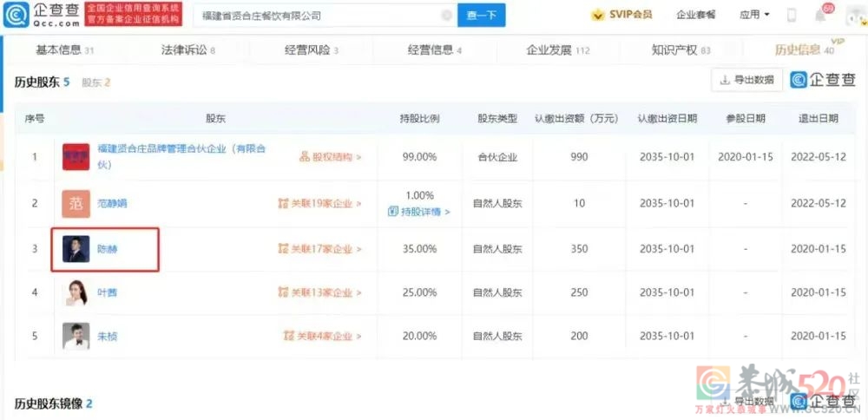This screenshot has height=420, width=868.
Task: Click the SVIP会员 crown icon
Action: click(x=598, y=15)
